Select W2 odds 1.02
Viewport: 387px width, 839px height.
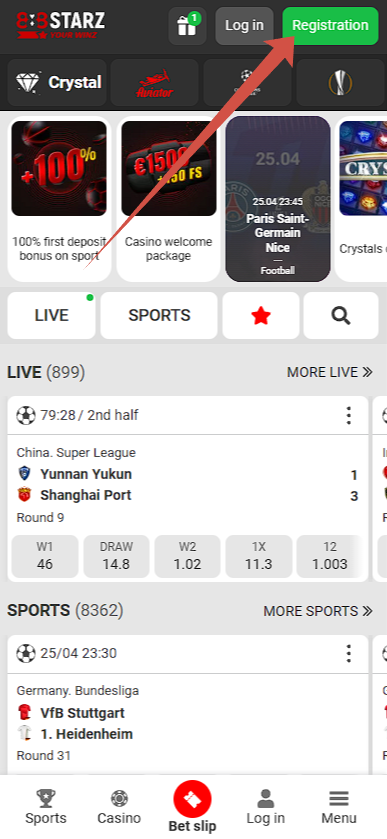point(187,556)
